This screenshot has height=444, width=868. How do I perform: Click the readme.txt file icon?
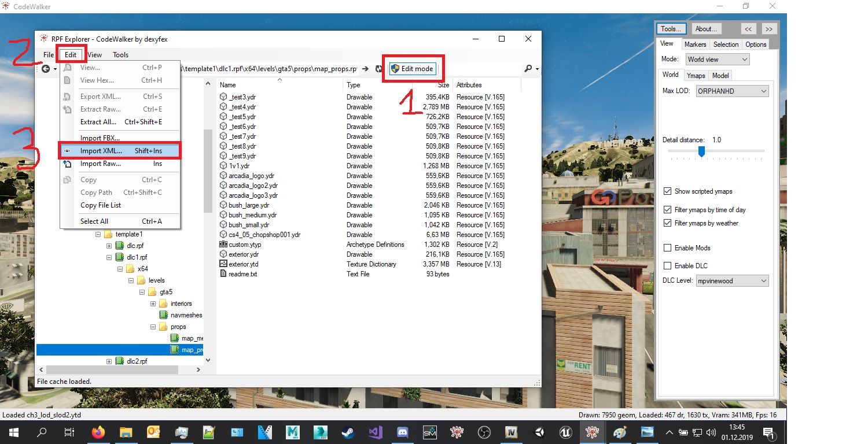click(x=223, y=274)
